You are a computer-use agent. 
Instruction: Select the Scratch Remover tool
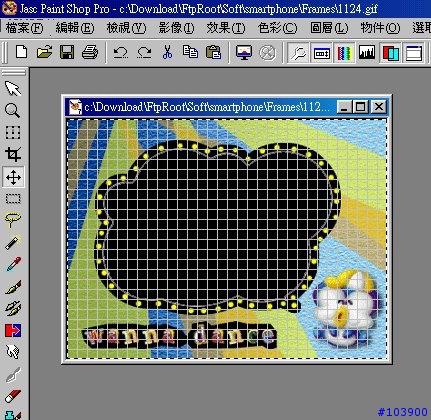pyautogui.click(x=13, y=374)
